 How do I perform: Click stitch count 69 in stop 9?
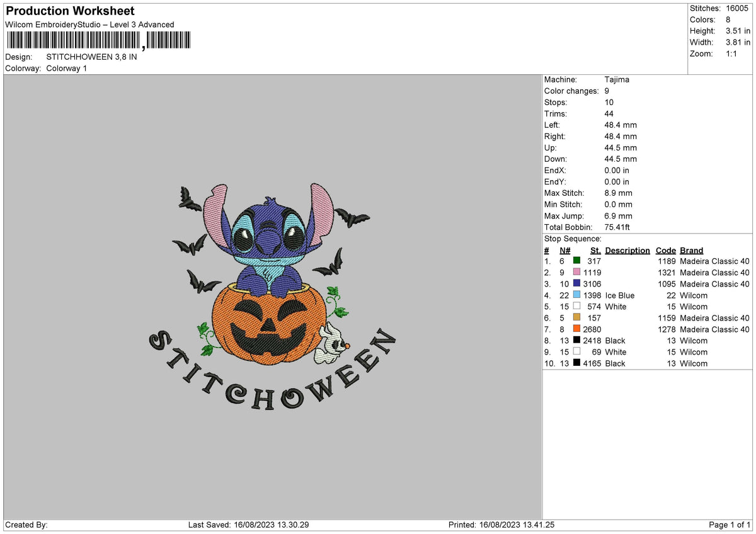(x=597, y=352)
